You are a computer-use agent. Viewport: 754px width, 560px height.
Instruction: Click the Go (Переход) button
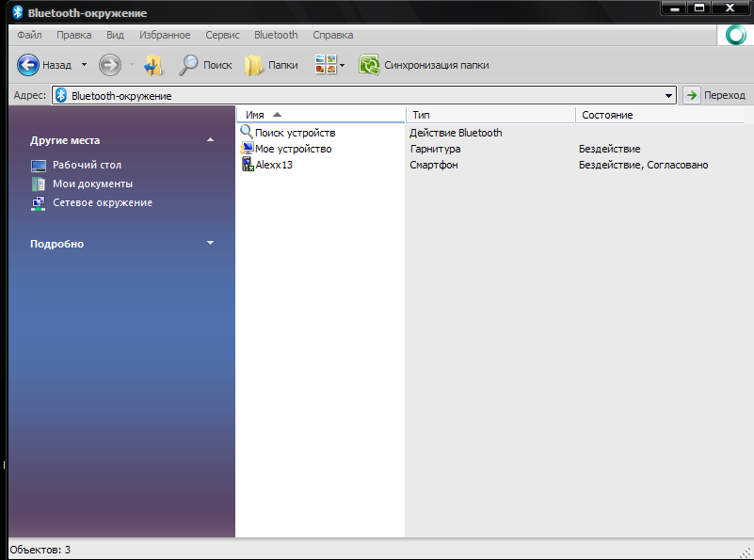tap(715, 95)
